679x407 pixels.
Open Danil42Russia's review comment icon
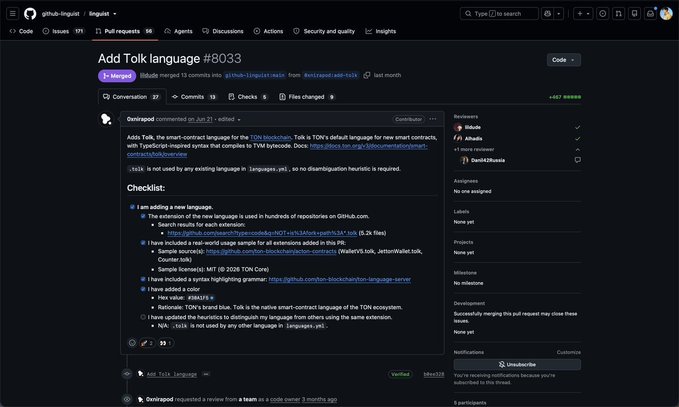(577, 160)
